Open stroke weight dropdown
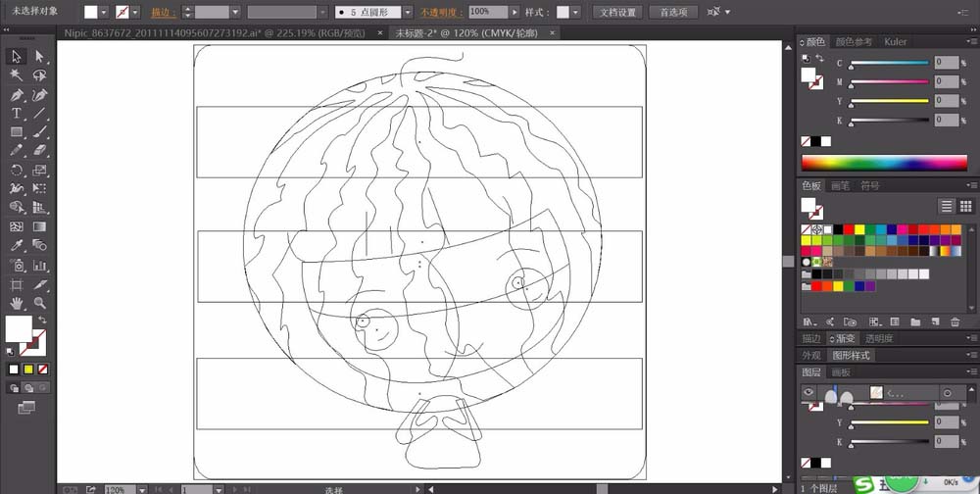Screen dimensions: 980x494 235,12
